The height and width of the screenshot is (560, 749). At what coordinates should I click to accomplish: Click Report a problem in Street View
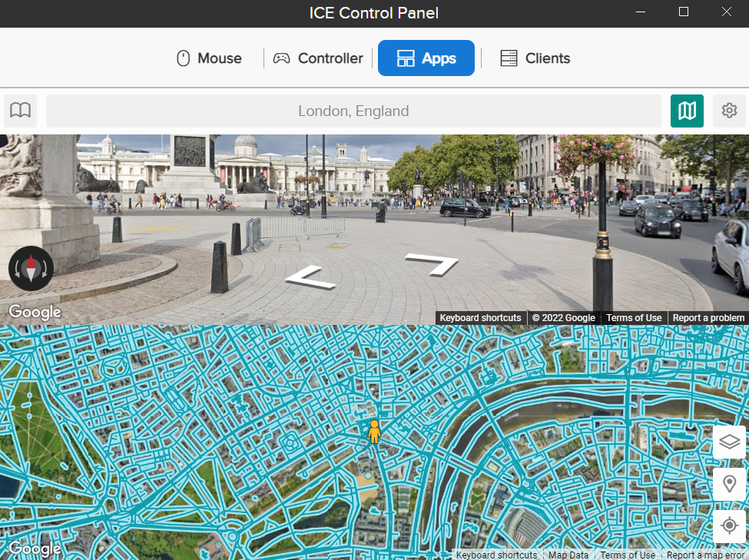pos(708,317)
